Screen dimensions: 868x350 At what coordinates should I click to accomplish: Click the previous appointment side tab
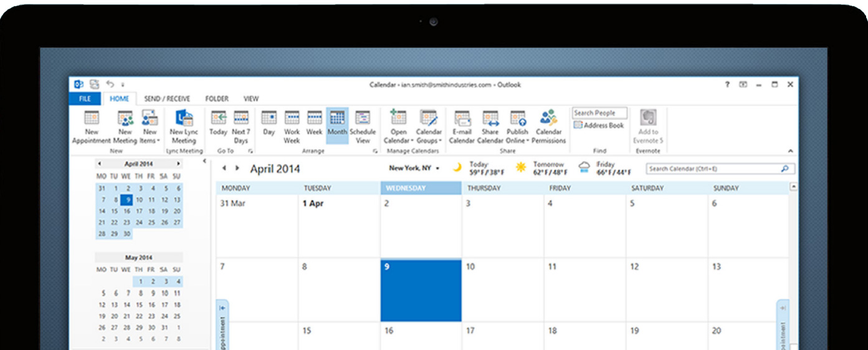(222, 325)
